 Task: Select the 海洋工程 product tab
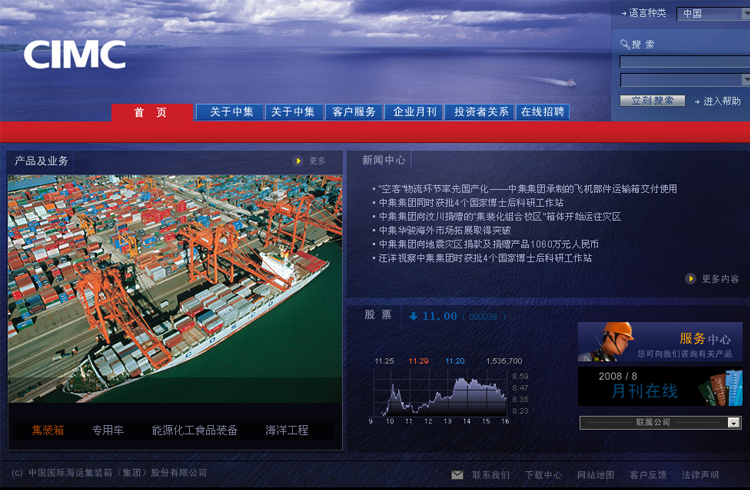(287, 430)
